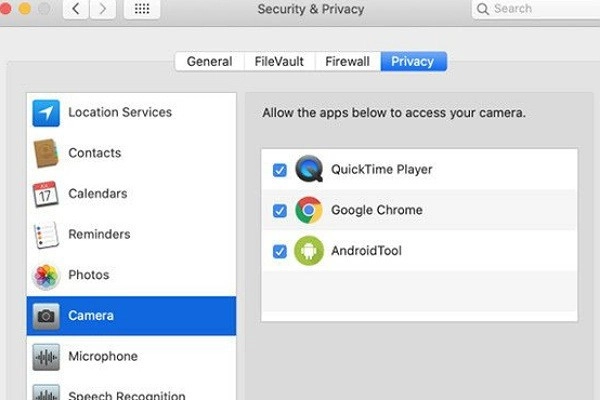Toggle the AndroidTool camera checkbox
This screenshot has height=400, width=600.
tap(280, 251)
